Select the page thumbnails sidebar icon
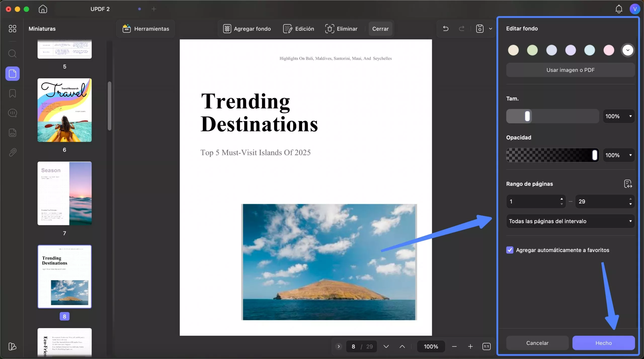 pyautogui.click(x=12, y=74)
